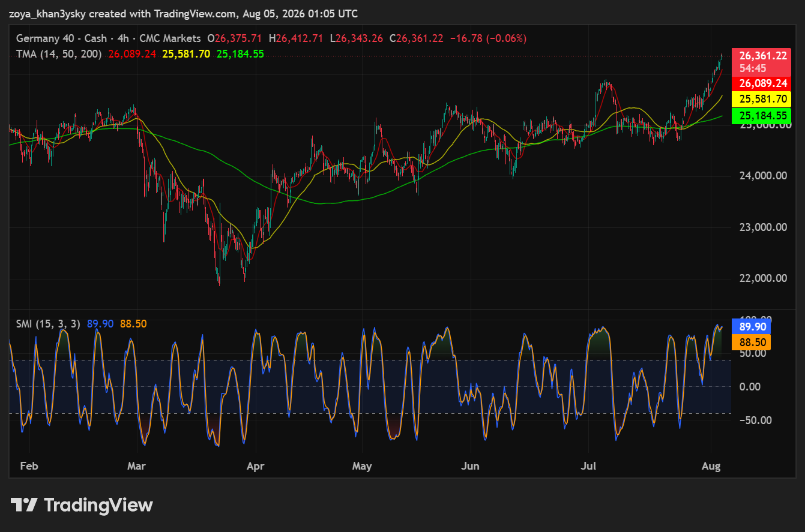This screenshot has height=532, width=805.
Task: Click green TMA value 25,184.55 in legend
Action: 240,53
